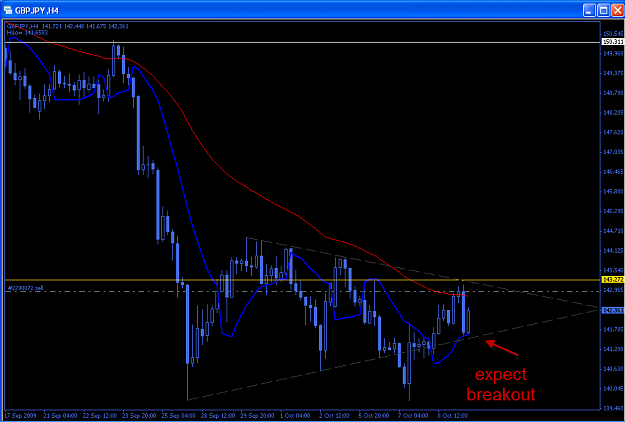625x422 pixels.
Task: Click the 149.960 price axis label
Action: coord(613,53)
